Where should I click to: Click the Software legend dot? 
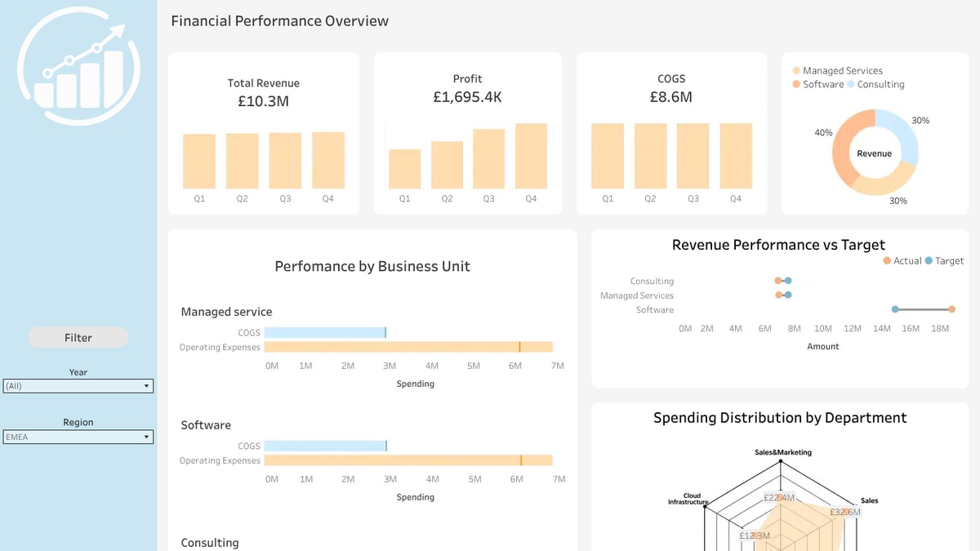tap(796, 84)
